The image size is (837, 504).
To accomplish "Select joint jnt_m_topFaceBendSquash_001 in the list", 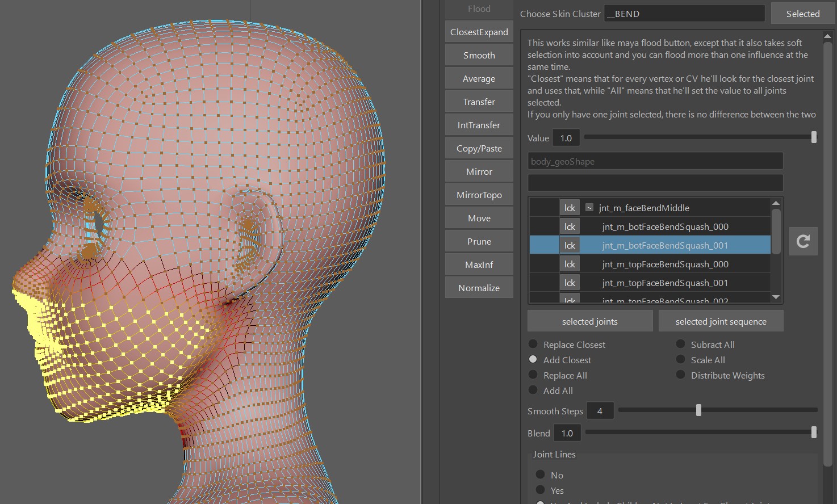I will pos(665,283).
